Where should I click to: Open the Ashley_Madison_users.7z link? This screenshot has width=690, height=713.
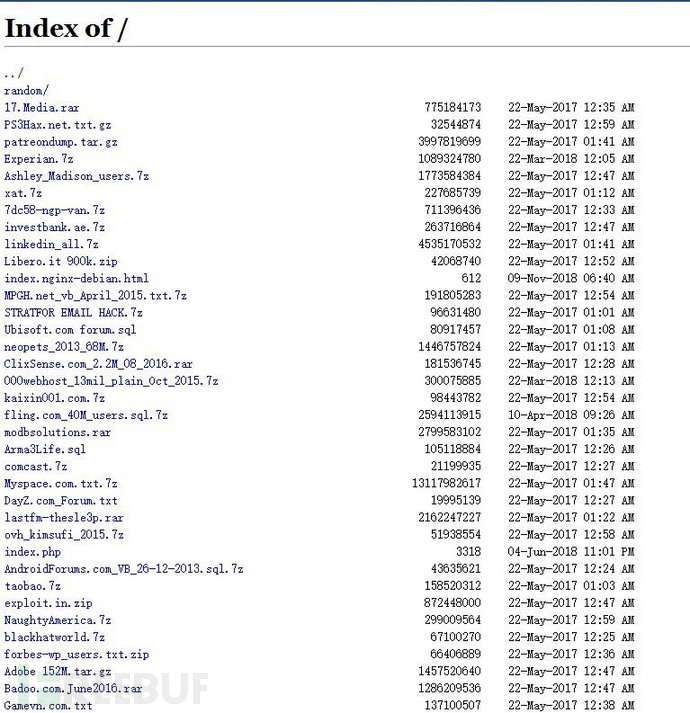pyautogui.click(x=76, y=176)
